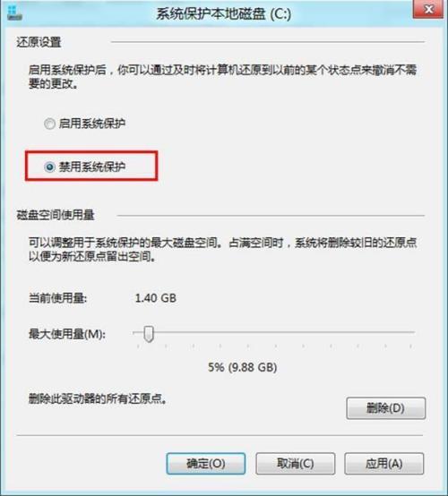
Task: Click the restore settings description paragraph
Action: point(222,77)
